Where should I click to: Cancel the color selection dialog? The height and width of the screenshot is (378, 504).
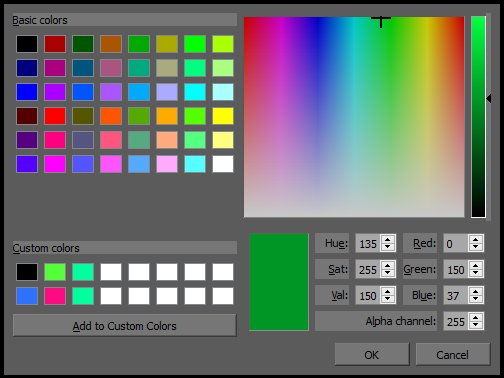click(x=453, y=355)
